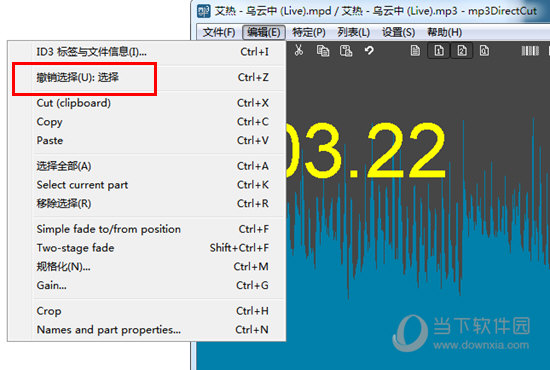Click the Undo arrow icon in toolbar
This screenshot has width=550, height=370.
(x=369, y=51)
